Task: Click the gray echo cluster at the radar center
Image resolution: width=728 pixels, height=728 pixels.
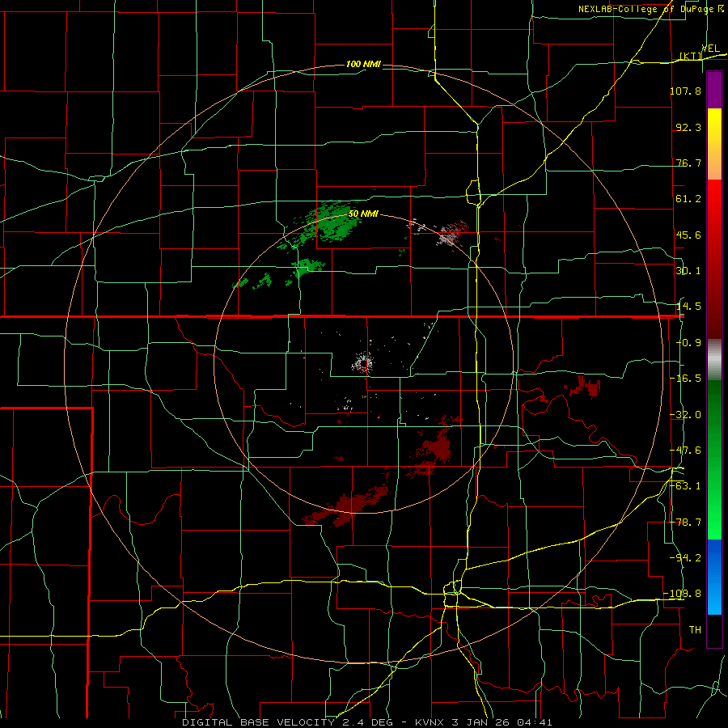Action: tap(362, 363)
